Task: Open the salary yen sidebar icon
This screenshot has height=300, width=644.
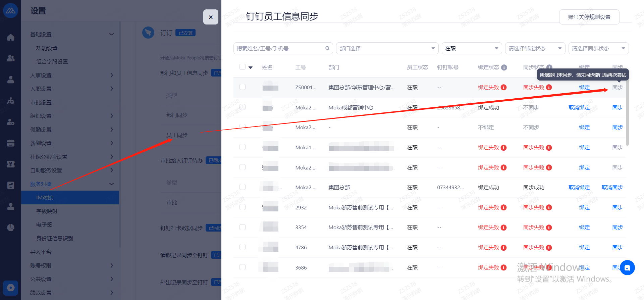Action: click(11, 164)
